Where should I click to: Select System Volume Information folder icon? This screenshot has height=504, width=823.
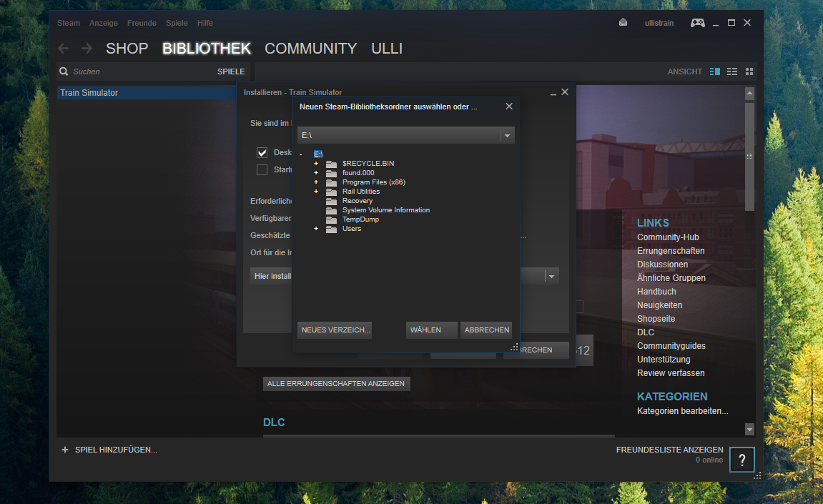pyautogui.click(x=331, y=210)
